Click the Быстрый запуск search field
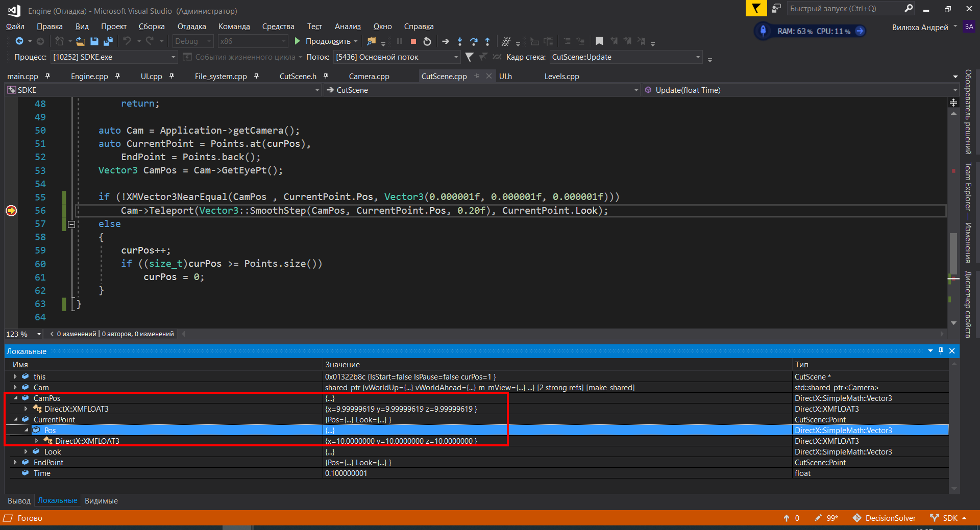The width and height of the screenshot is (980, 530). coord(847,9)
